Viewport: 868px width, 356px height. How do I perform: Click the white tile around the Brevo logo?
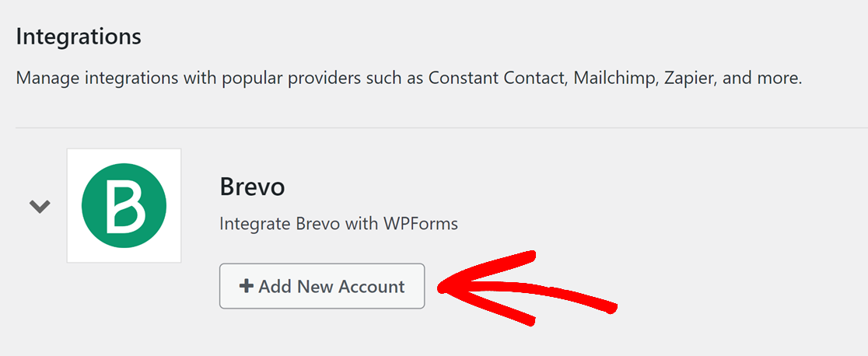124,205
